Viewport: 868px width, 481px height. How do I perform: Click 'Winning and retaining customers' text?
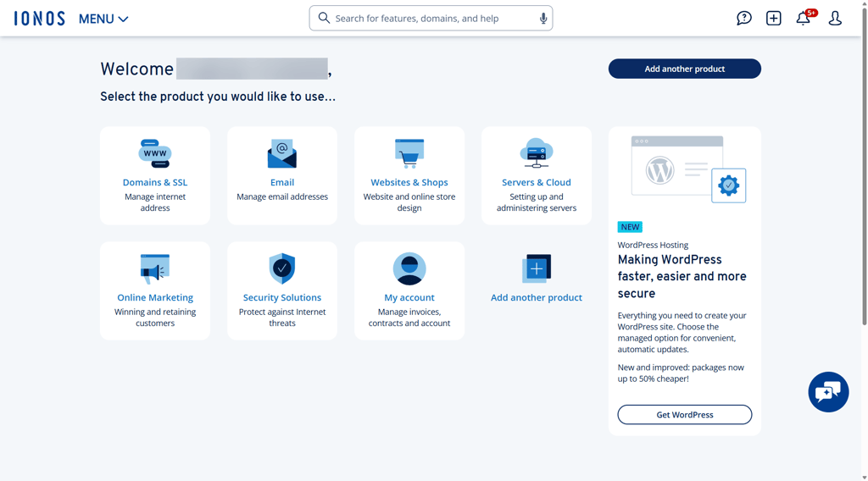155,318
